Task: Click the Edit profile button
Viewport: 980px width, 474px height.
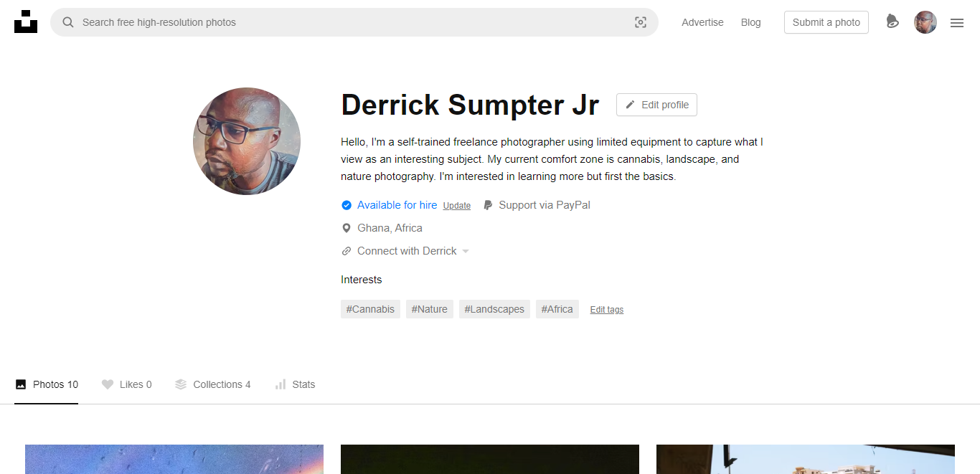Action: pyautogui.click(x=656, y=105)
